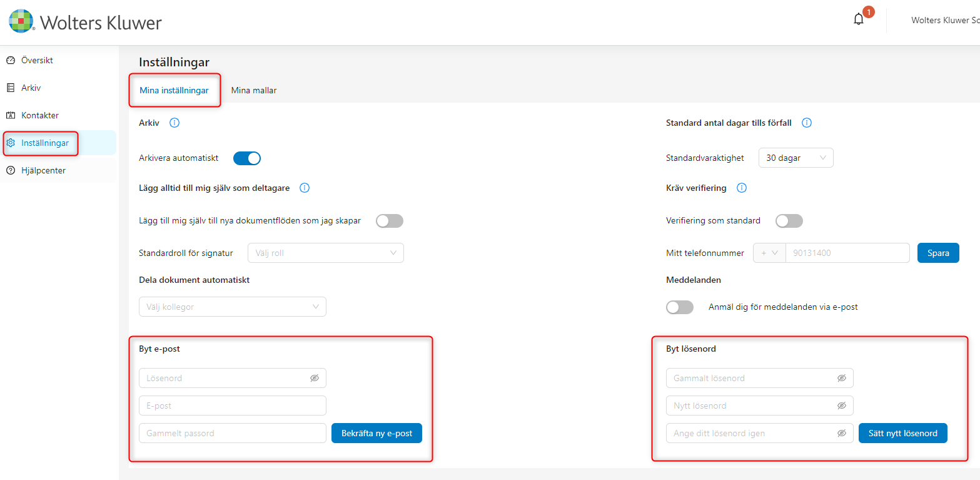Click the Arkiv sidebar icon
This screenshot has width=980, height=480.
coord(11,88)
